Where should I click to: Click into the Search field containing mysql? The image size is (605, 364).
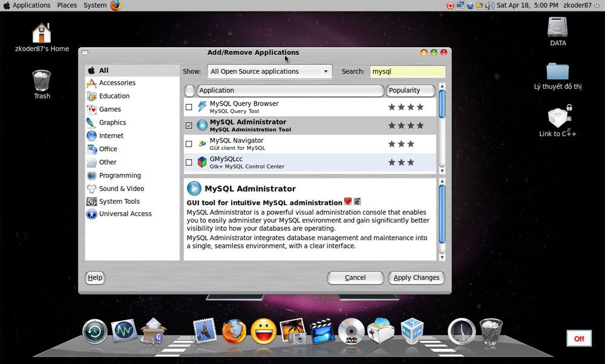pyautogui.click(x=407, y=71)
